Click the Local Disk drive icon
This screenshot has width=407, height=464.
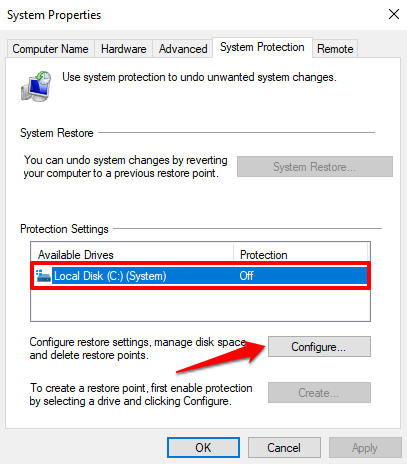43,276
